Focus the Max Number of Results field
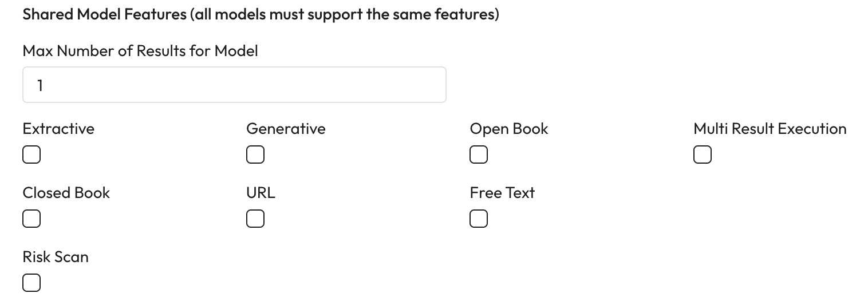 point(234,85)
